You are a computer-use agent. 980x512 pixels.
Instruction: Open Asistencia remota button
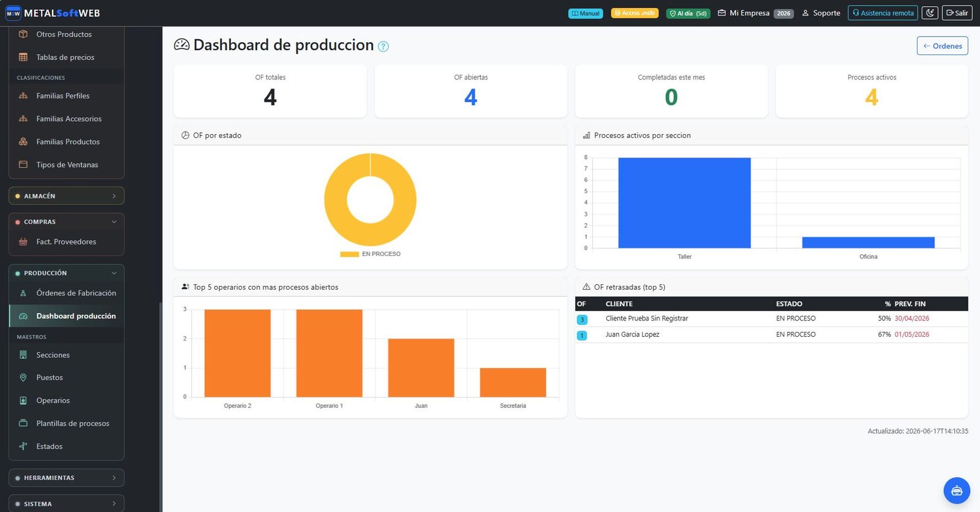pos(883,13)
